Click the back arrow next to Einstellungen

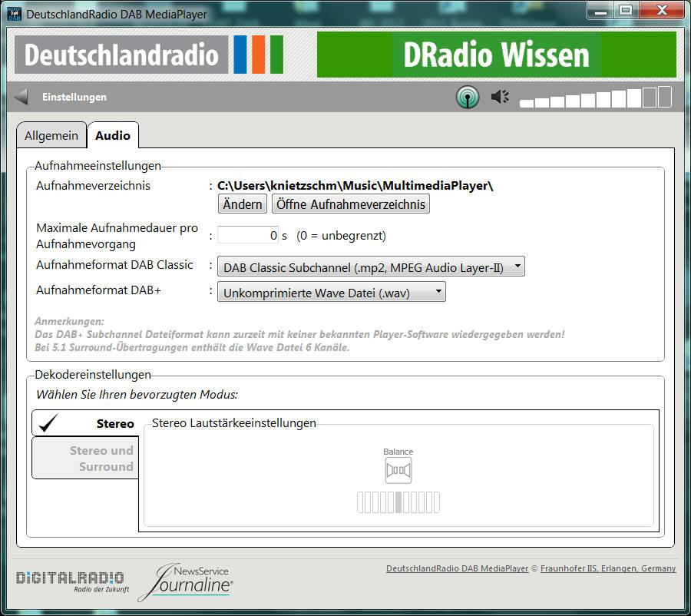(21, 97)
